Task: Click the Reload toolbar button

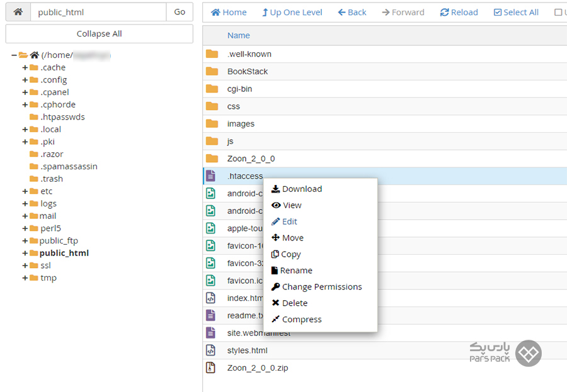Action: (459, 13)
